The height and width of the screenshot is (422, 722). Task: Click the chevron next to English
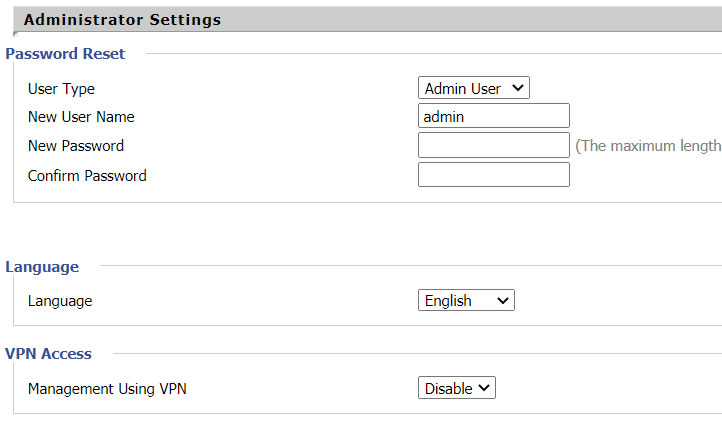coord(502,300)
